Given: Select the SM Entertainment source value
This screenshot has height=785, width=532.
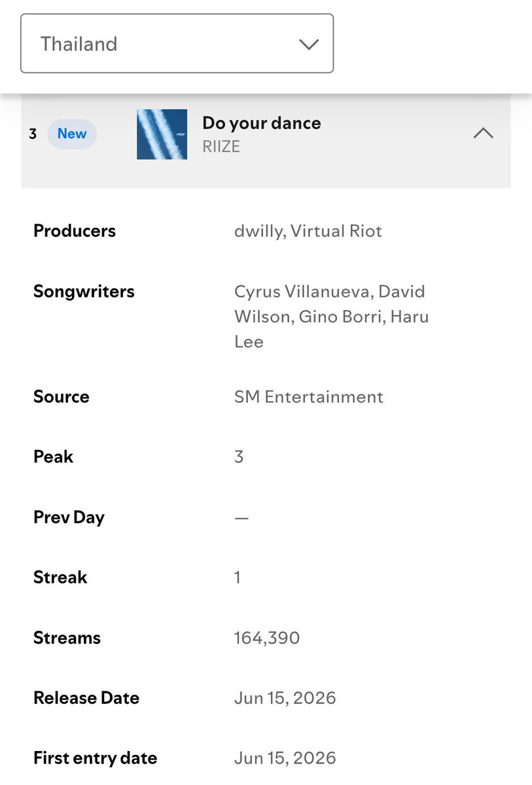Looking at the screenshot, I should 309,396.
